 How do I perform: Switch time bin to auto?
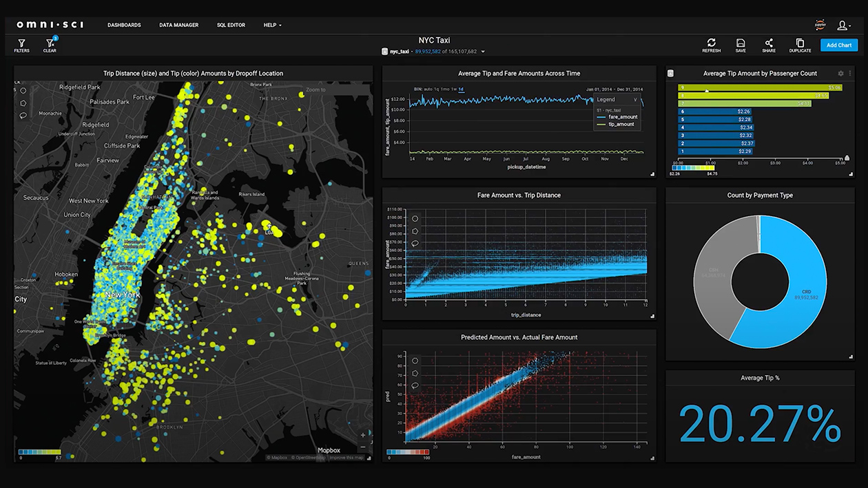tap(428, 89)
